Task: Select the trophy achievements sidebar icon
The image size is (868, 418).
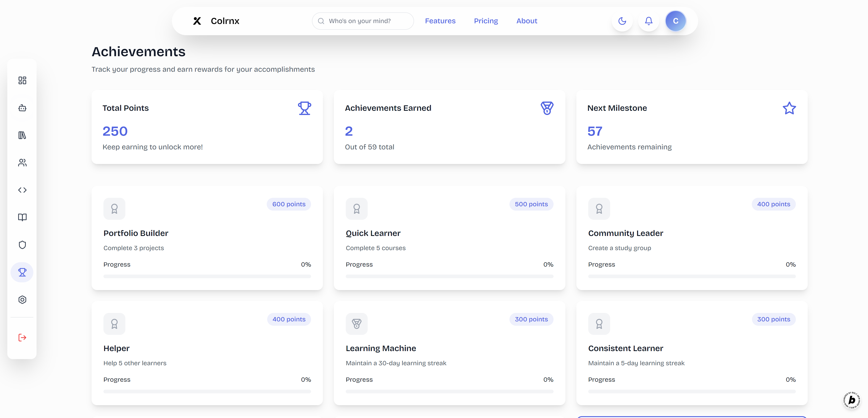Action: (x=22, y=272)
